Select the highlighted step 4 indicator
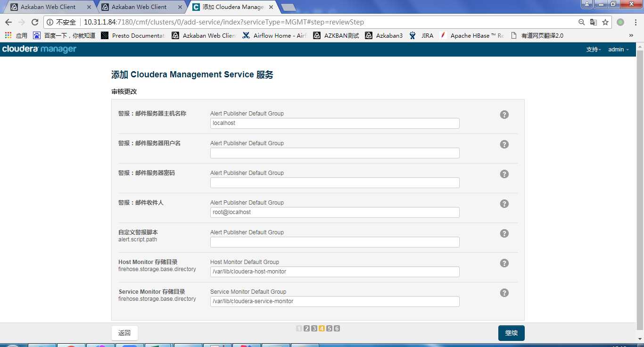The image size is (644, 347). tap(322, 329)
